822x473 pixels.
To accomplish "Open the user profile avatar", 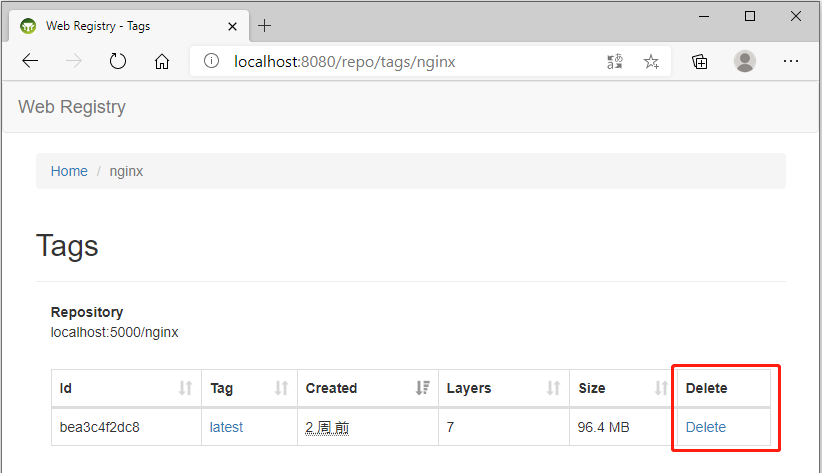I will [x=744, y=61].
